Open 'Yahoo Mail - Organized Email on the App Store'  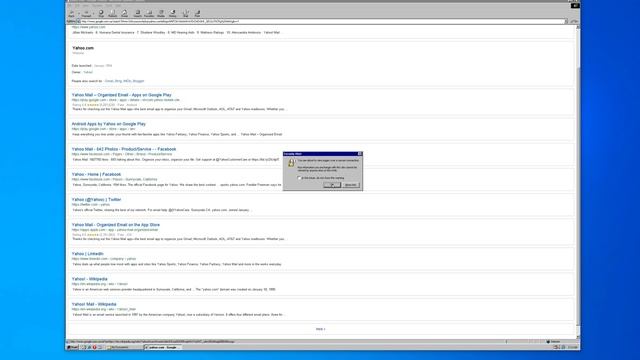pyautogui.click(x=116, y=225)
